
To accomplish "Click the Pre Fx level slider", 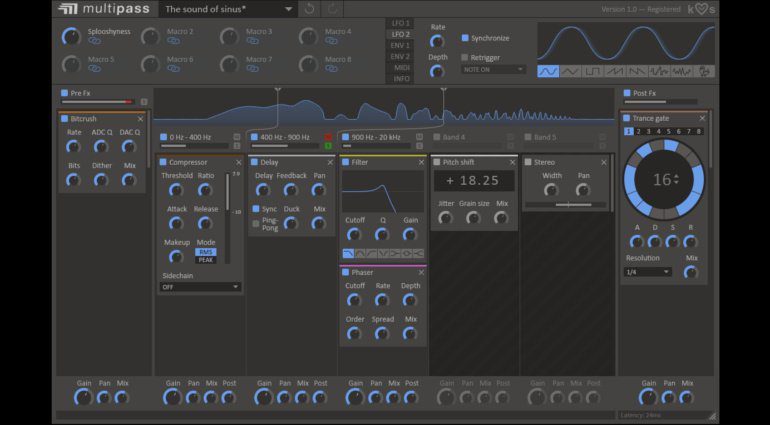I will point(97,102).
